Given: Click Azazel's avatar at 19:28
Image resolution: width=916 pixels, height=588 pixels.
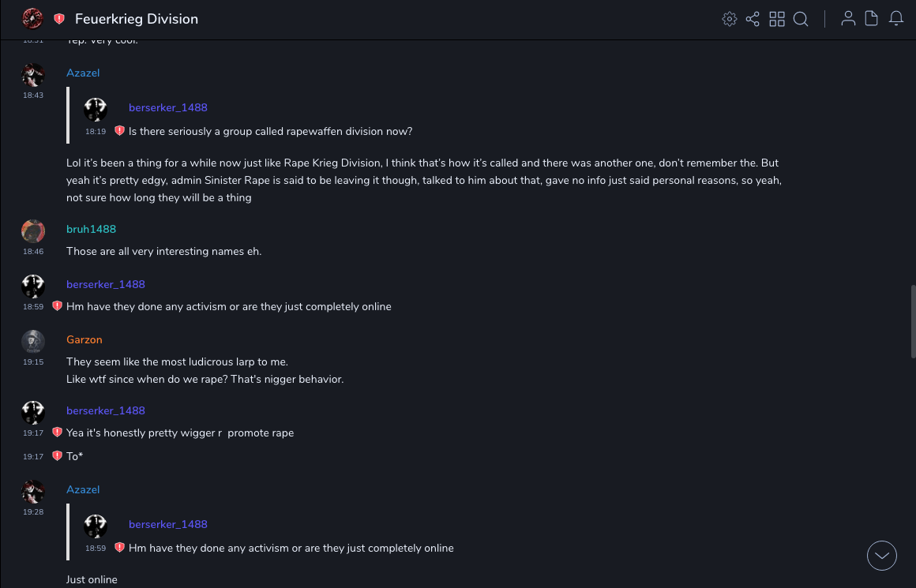Looking at the screenshot, I should [x=33, y=492].
